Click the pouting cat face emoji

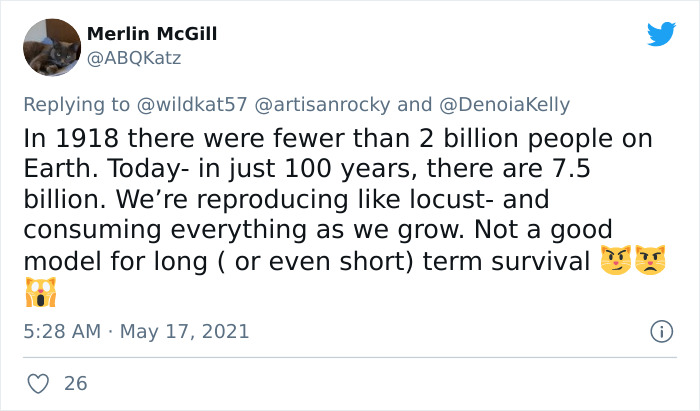coord(650,263)
